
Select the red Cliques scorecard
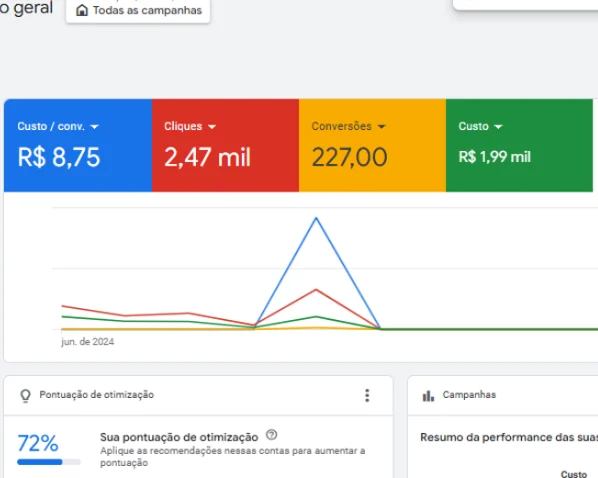[225, 145]
